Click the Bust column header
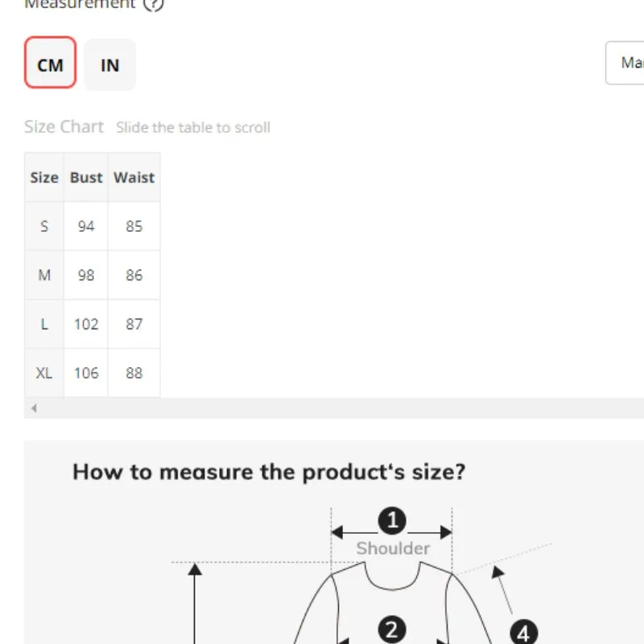 click(86, 177)
